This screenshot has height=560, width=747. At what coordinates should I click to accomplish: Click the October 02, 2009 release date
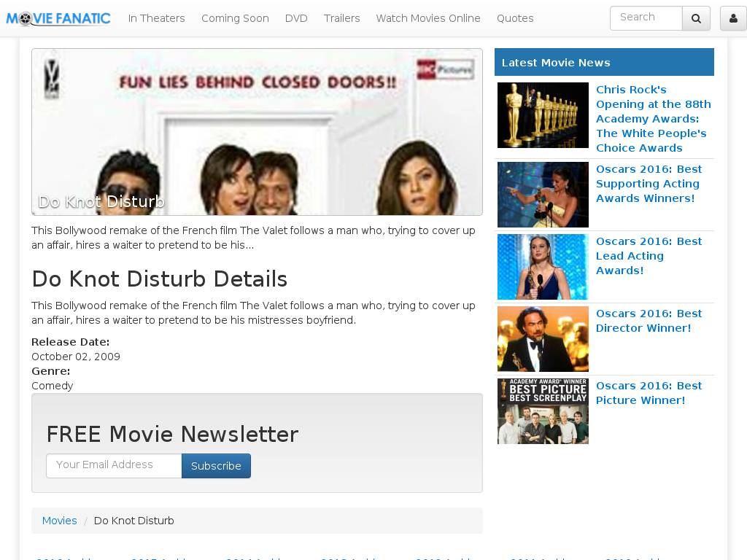tap(76, 356)
